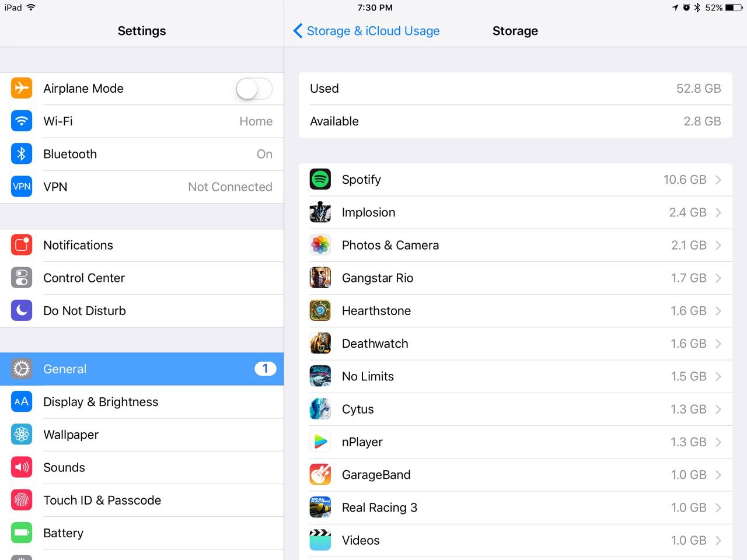
Task: Tap the No Limits app icon
Action: click(x=320, y=376)
